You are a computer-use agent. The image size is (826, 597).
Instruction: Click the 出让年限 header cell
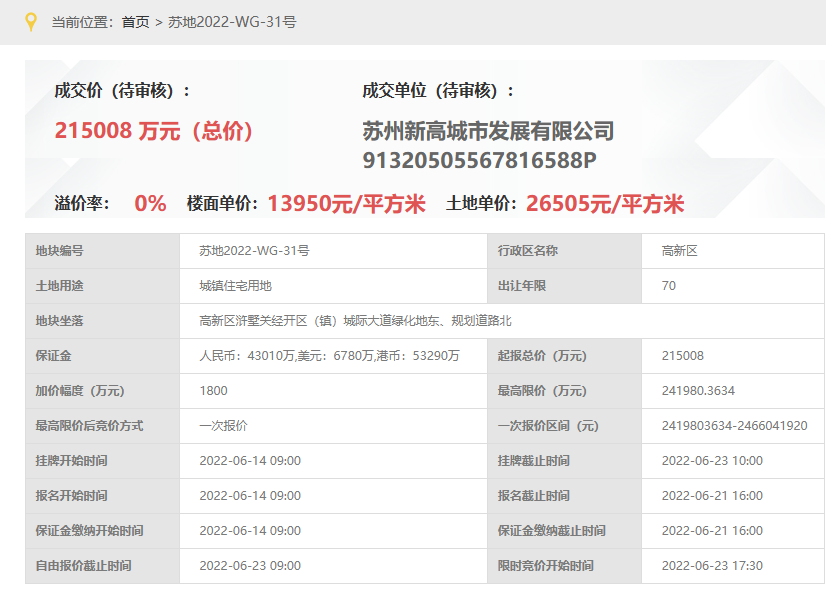click(565, 286)
